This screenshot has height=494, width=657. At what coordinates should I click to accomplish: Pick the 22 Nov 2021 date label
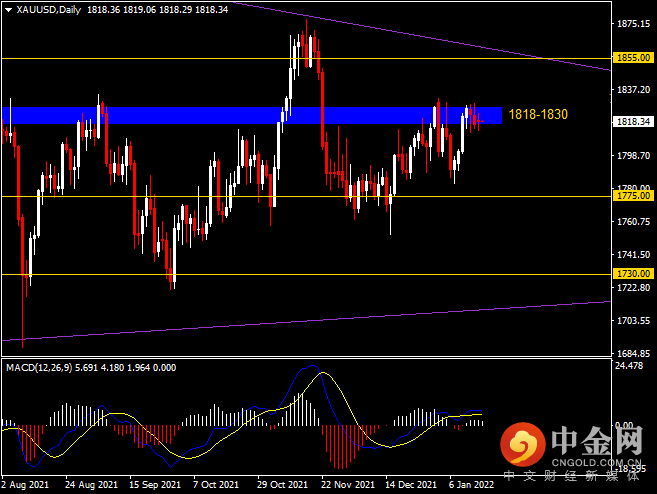pyautogui.click(x=348, y=485)
